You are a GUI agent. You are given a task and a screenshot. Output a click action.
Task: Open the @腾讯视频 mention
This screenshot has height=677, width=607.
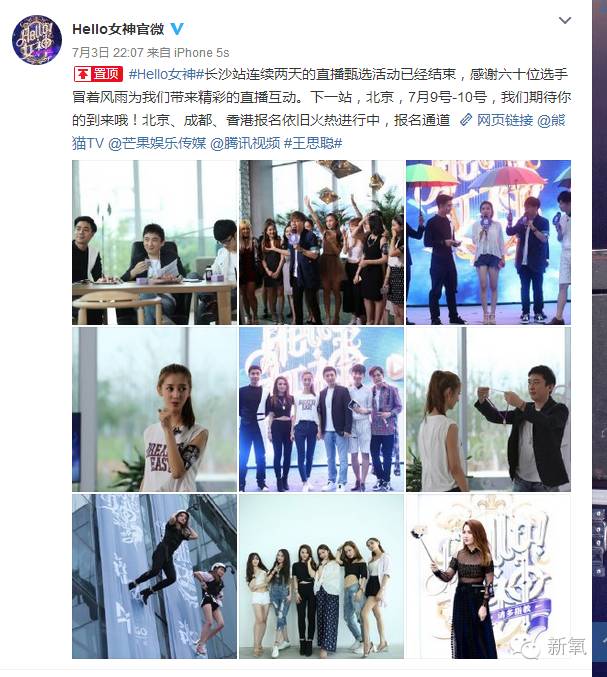(245, 143)
